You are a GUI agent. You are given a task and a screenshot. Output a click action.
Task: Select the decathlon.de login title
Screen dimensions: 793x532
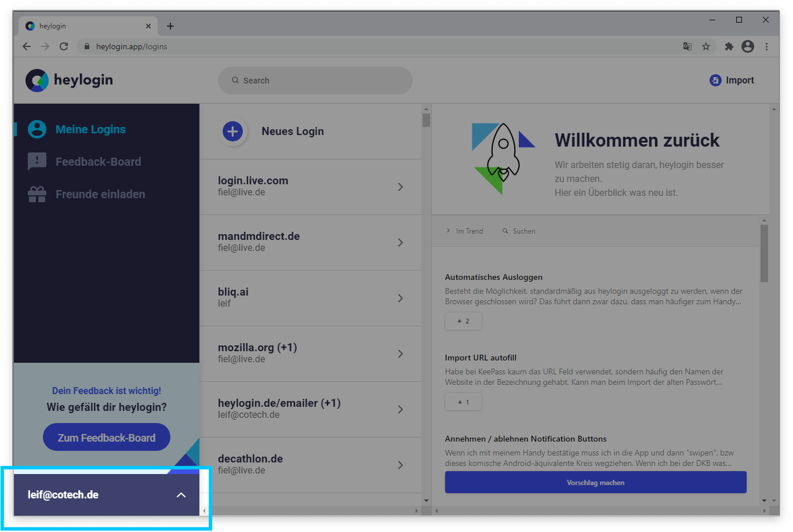click(x=250, y=459)
